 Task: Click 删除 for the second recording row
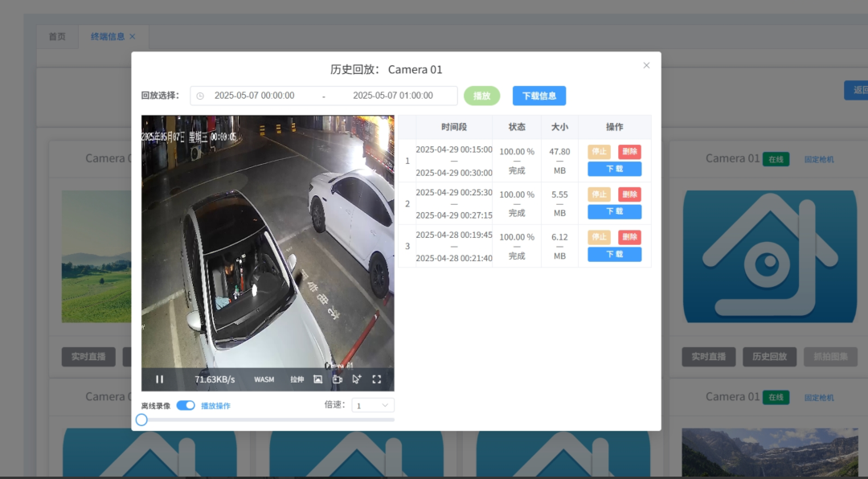click(629, 194)
